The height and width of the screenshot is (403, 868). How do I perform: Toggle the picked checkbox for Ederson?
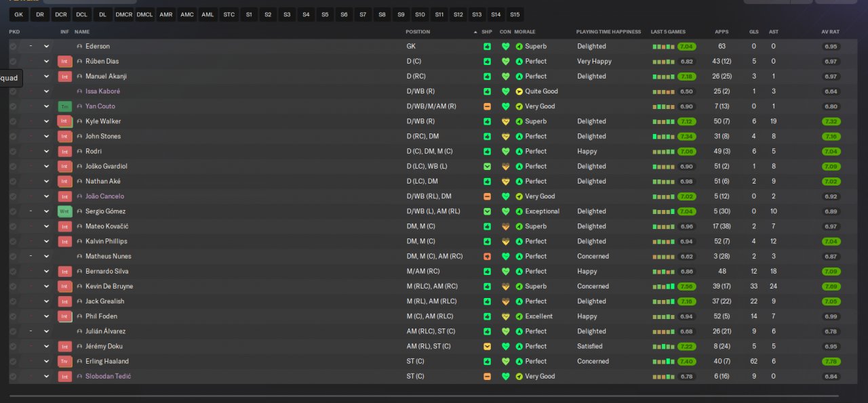(x=13, y=46)
